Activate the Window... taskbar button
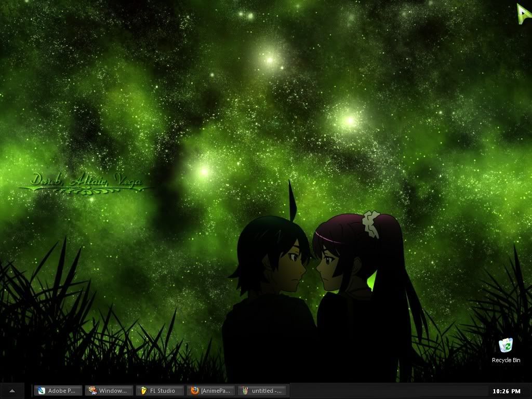Screen dimensions: 532x399 [109, 391]
